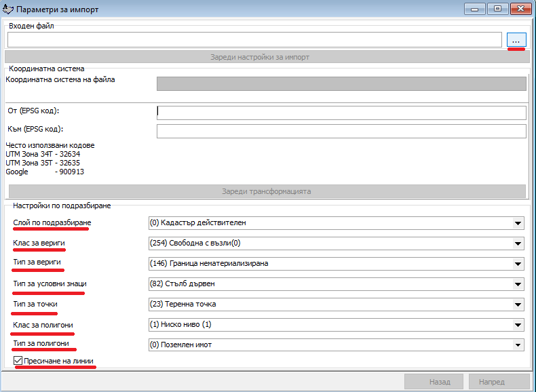Image resolution: width=536 pixels, height=392 pixels.
Task: Minimize the 'Параметри за импорт' window
Action: point(477,9)
